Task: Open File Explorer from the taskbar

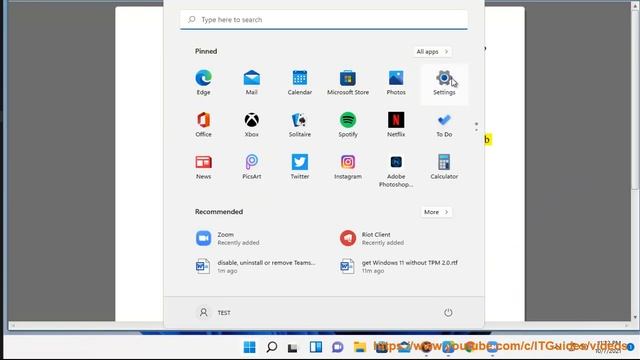Action: (360, 347)
